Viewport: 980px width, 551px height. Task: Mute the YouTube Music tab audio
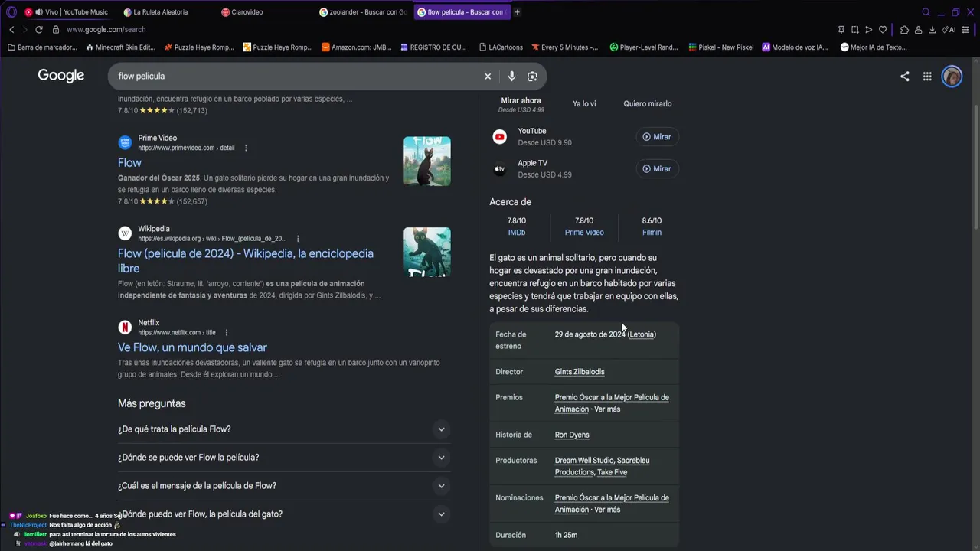[39, 12]
